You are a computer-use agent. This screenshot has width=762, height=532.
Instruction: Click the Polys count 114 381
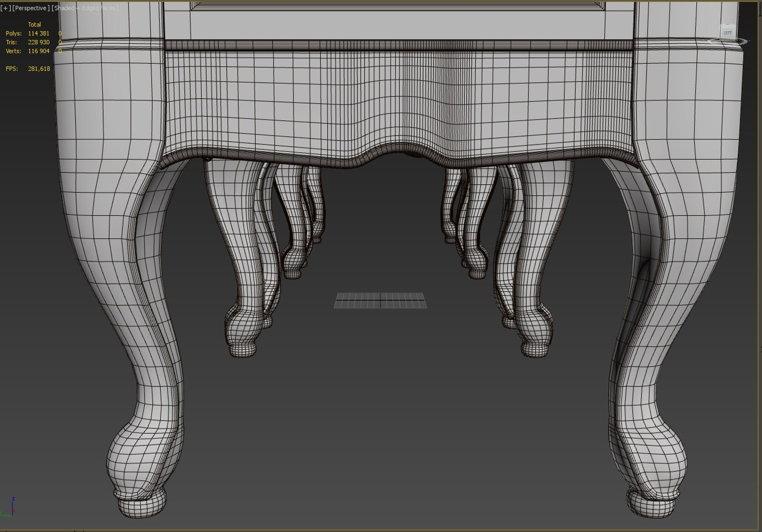click(x=38, y=33)
